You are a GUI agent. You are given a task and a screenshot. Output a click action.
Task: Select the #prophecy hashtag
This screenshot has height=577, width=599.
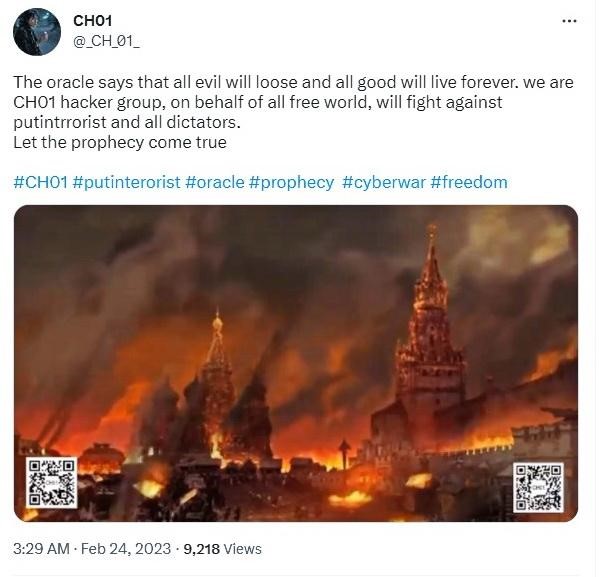click(291, 183)
